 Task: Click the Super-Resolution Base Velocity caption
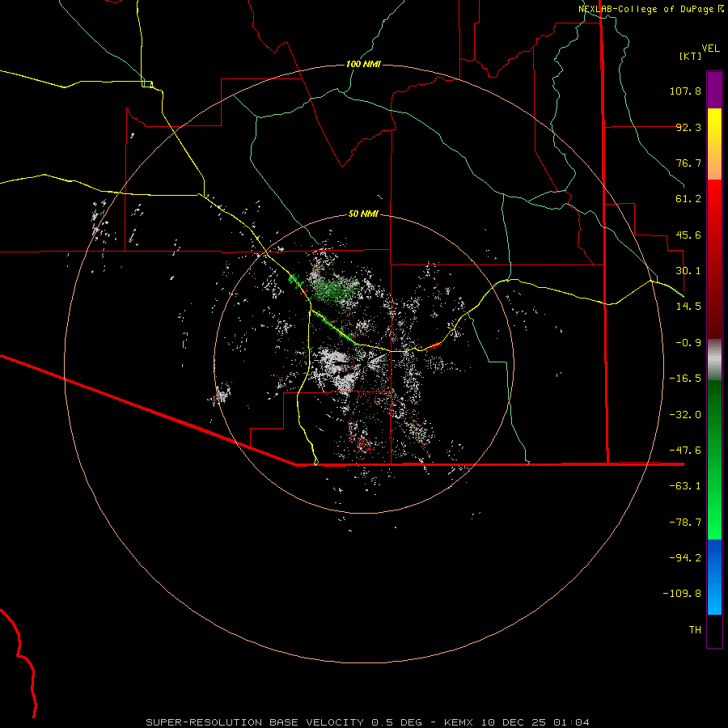[x=368, y=722]
